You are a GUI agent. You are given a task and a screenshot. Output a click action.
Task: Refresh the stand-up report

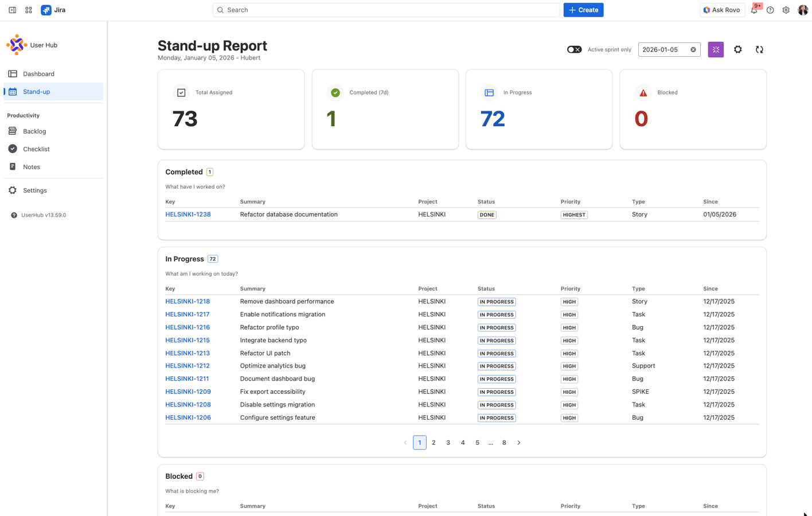(x=759, y=50)
